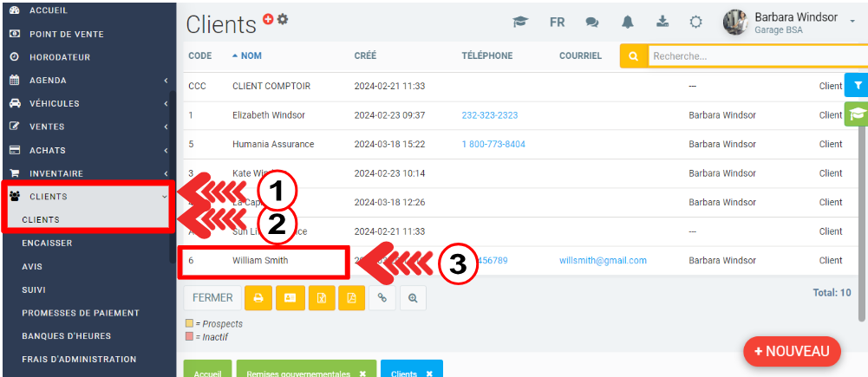This screenshot has height=377, width=868.
Task: Expand the Véhicules sidebar menu
Action: (x=87, y=103)
